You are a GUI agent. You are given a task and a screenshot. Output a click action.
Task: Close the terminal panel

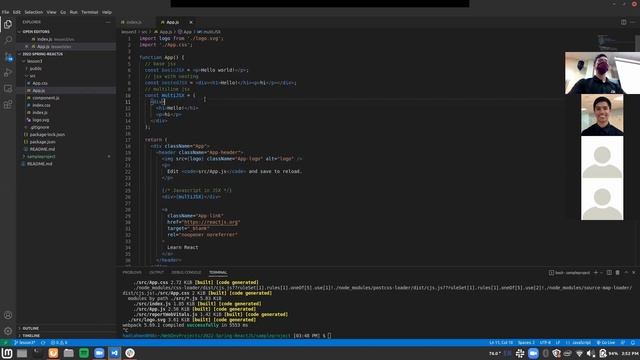633,273
